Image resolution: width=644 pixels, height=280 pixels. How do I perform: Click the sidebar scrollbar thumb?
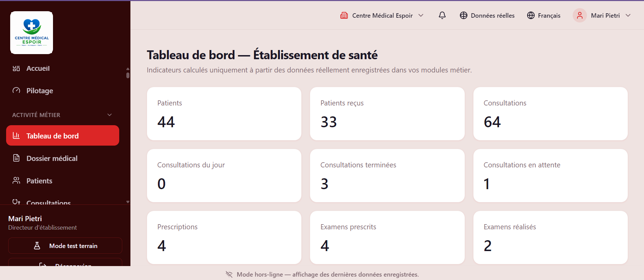128,75
